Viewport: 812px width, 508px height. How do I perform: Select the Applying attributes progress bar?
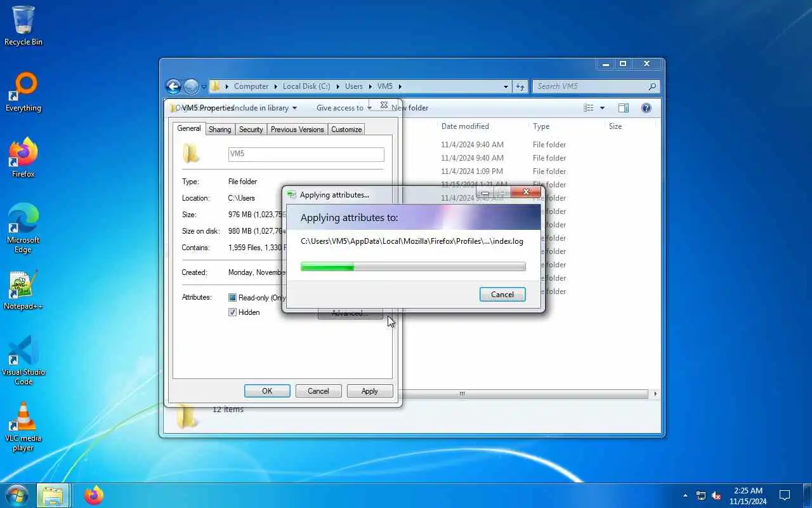[413, 267]
